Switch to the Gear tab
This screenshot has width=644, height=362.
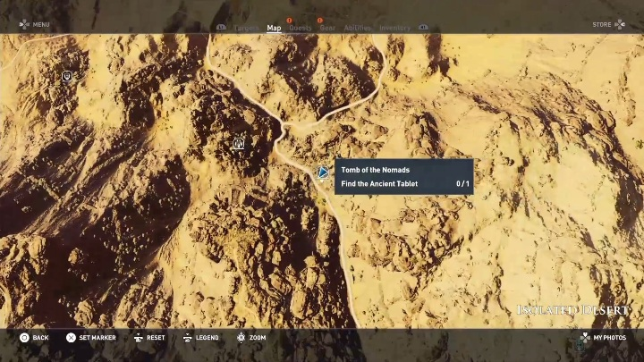(x=327, y=28)
